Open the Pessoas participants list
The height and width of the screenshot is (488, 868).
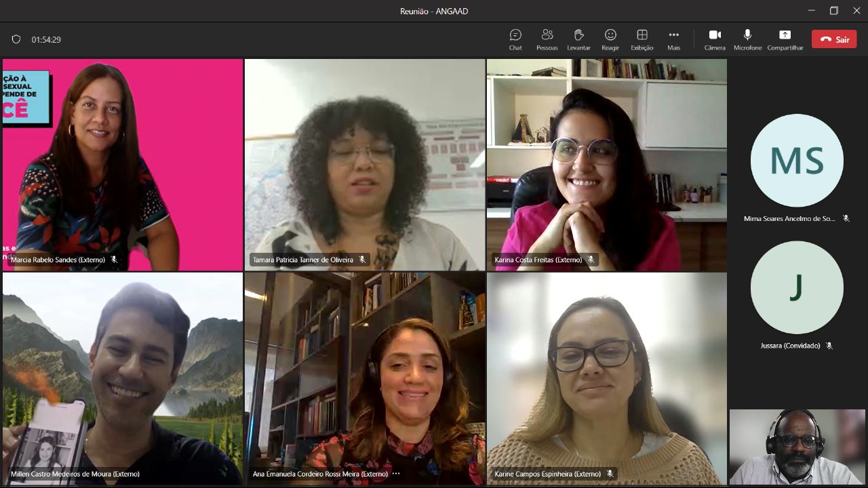pos(547,39)
